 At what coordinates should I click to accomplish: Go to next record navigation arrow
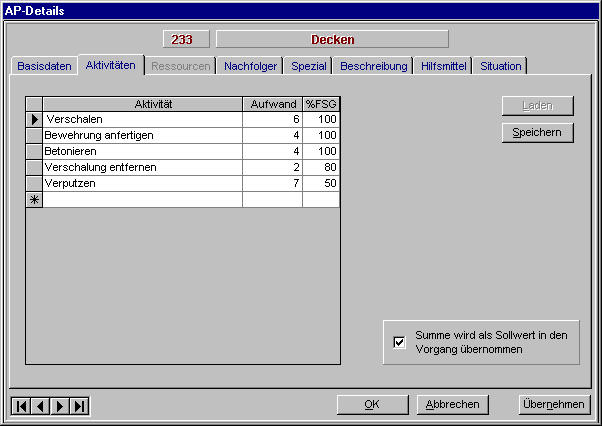(x=59, y=405)
